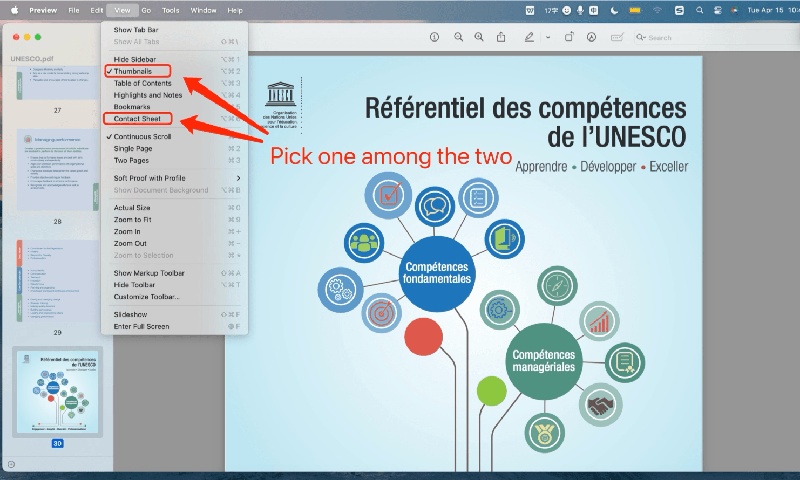Click the Rotate page toolbar icon
Image resolution: width=800 pixels, height=480 pixels.
(569, 37)
